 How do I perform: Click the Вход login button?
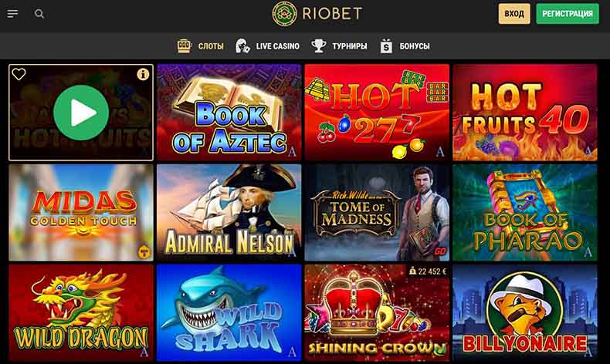[514, 14]
